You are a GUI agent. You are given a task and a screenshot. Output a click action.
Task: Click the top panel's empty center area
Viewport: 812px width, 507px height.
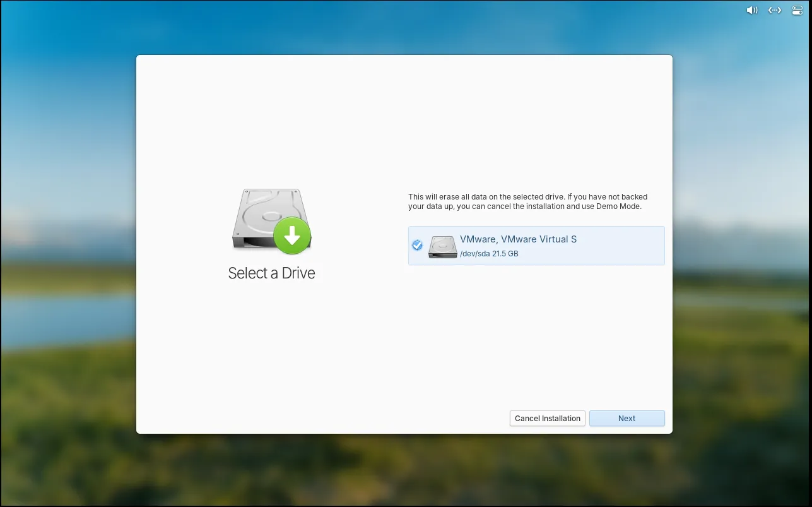coord(404,10)
